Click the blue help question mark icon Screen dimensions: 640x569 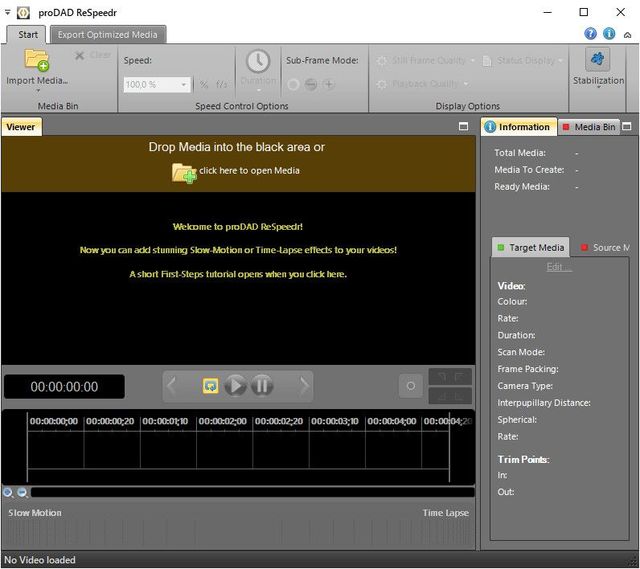(x=590, y=34)
